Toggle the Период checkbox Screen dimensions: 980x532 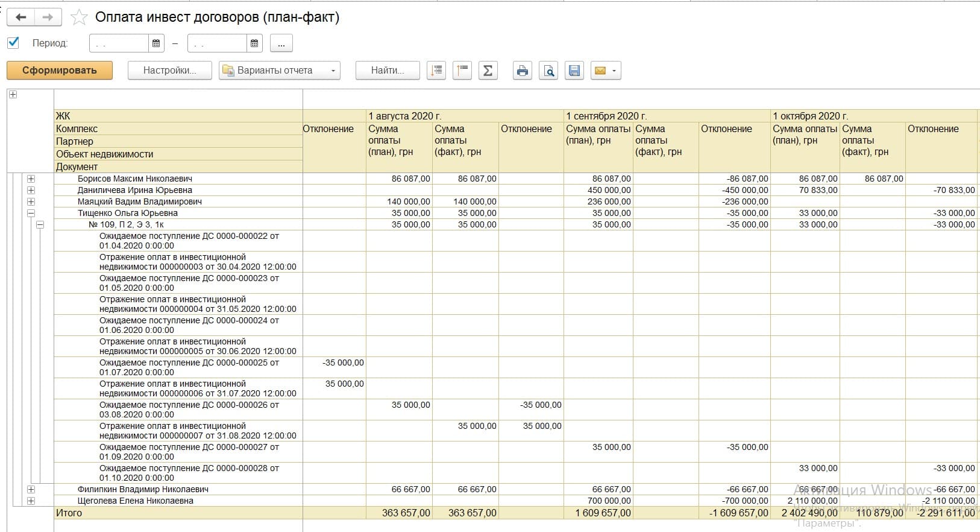(x=13, y=43)
